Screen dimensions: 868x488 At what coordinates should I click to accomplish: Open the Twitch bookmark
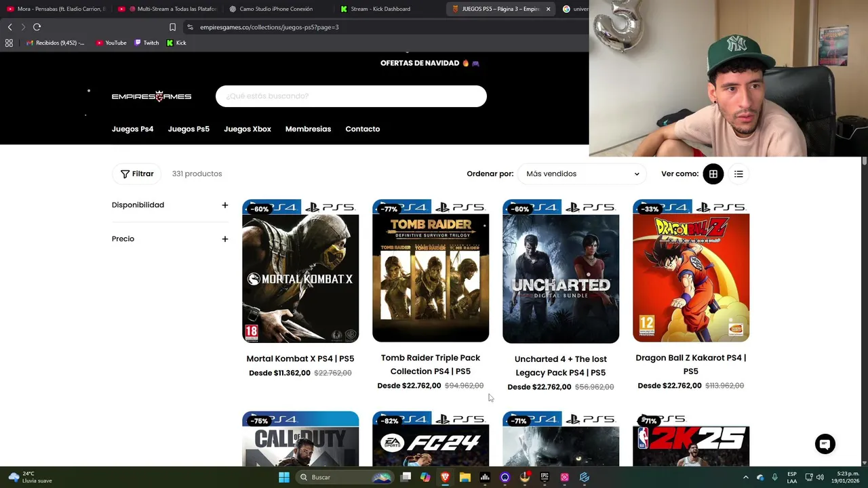(x=146, y=43)
